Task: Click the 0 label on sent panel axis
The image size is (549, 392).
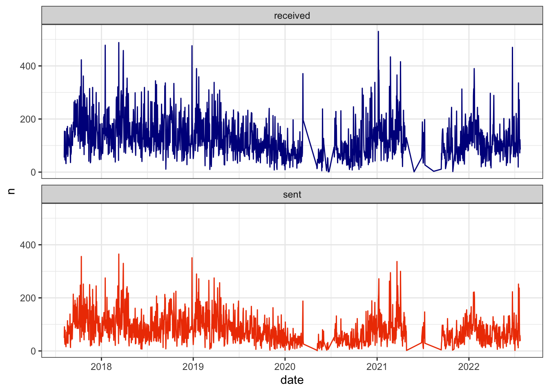Action: (x=33, y=351)
